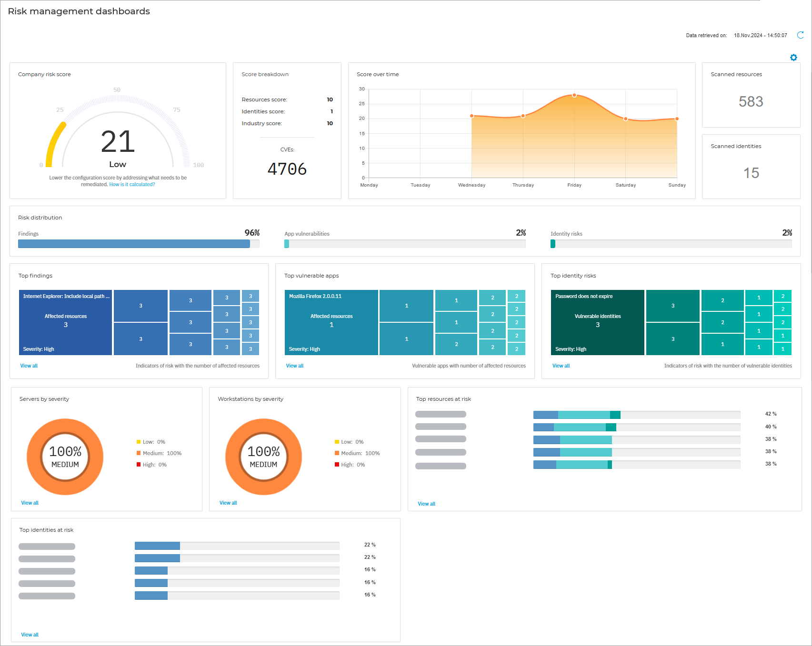Open the "How is it calculated?" link

pos(131,184)
